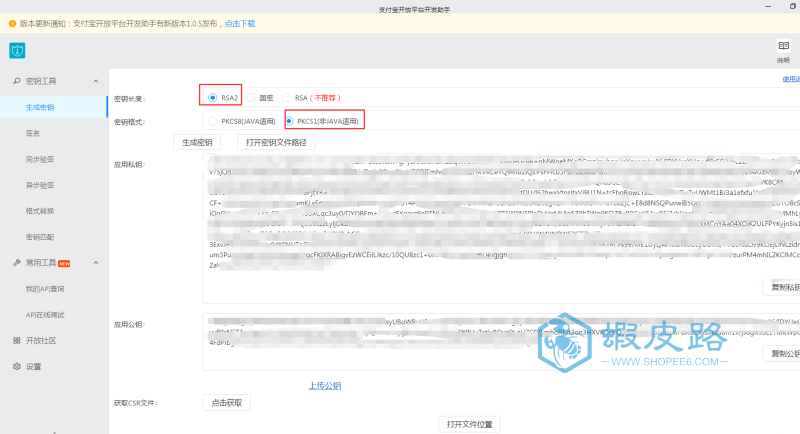Click the 使用说明 link at top right
This screenshot has height=434, width=800.
click(x=791, y=79)
